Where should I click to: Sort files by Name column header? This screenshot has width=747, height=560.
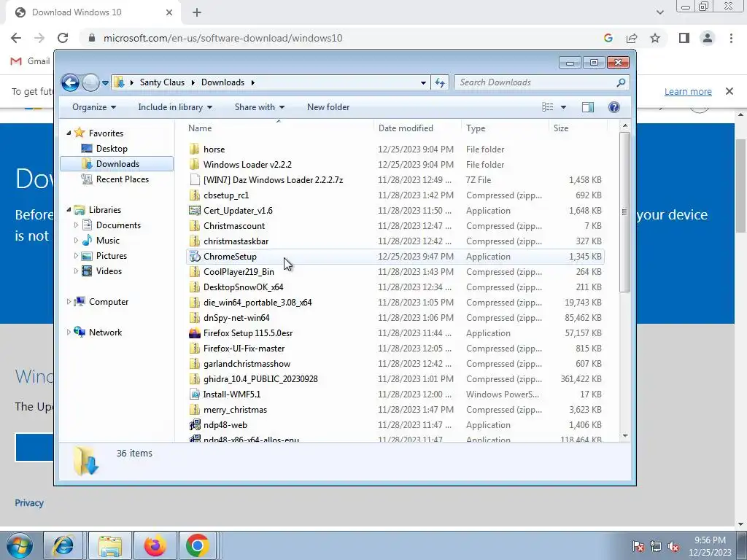[279, 128]
